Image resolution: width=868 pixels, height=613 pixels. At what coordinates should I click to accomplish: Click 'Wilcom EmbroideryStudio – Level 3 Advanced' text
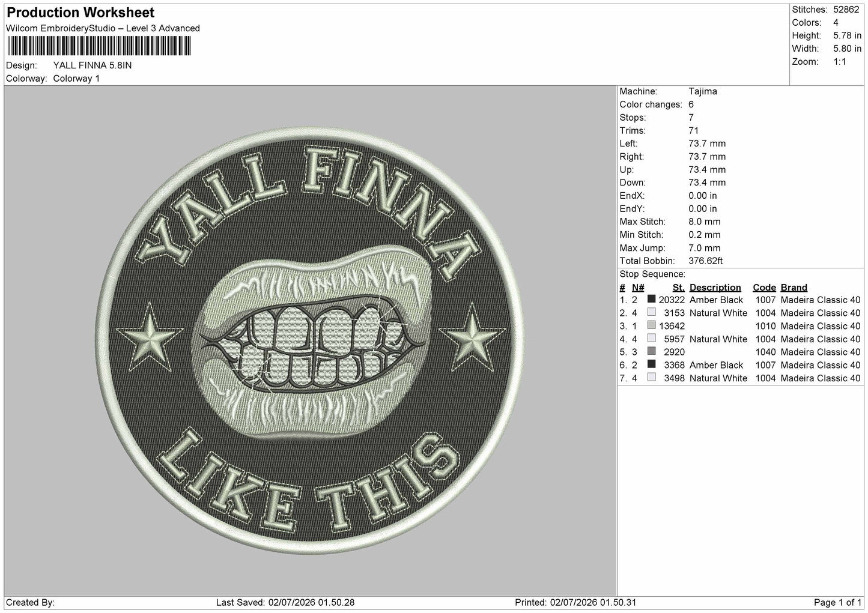pyautogui.click(x=103, y=28)
